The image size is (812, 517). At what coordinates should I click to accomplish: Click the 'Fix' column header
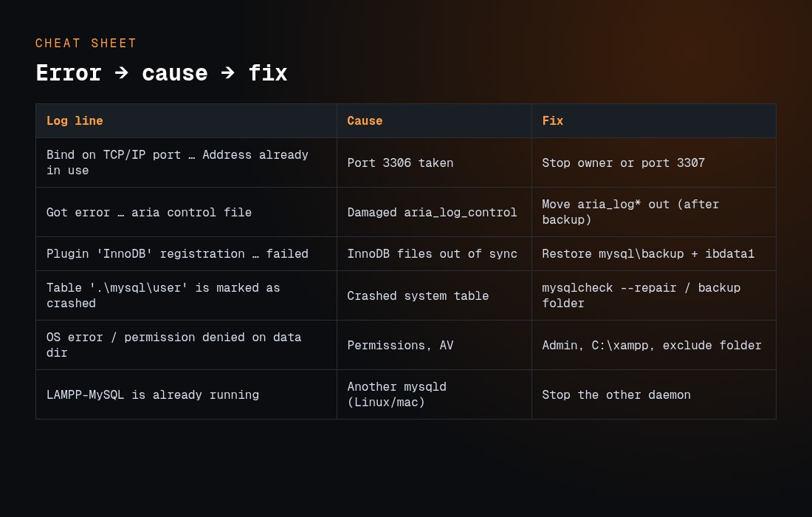point(654,120)
